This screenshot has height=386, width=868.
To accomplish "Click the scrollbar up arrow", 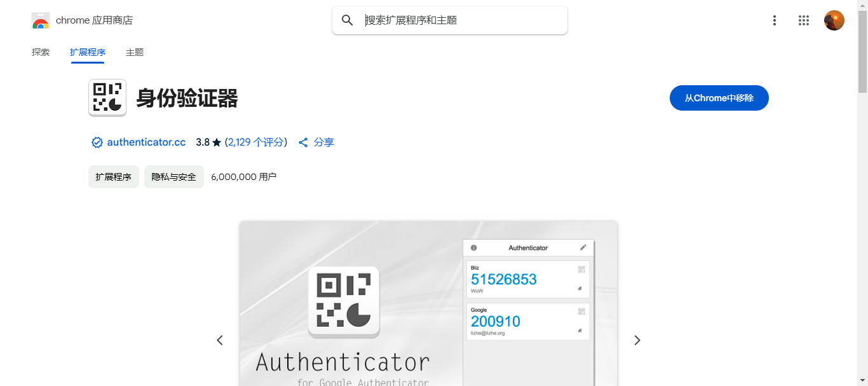I will (x=862, y=5).
